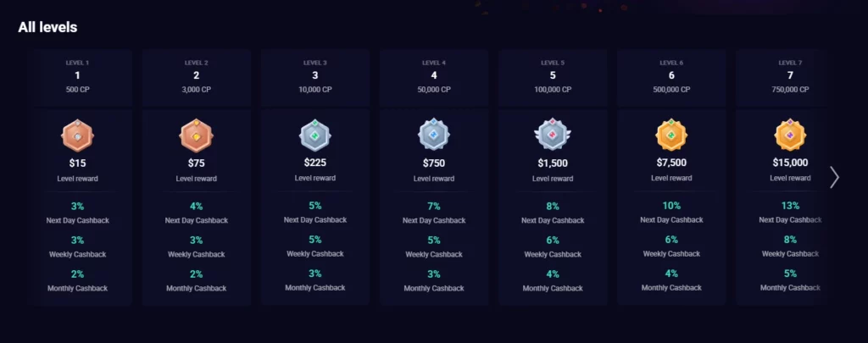Click the Level 1 bronze badge icon
The image size is (868, 343).
pos(78,135)
